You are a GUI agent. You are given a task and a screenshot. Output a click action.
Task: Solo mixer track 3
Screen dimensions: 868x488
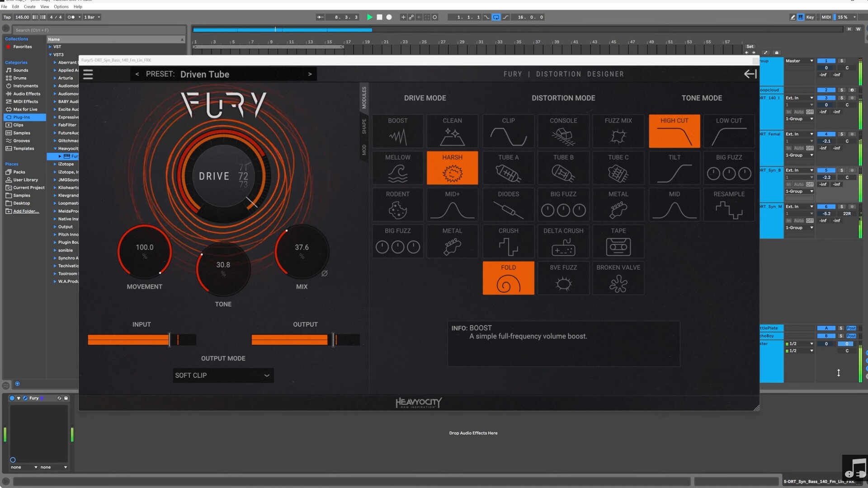[841, 98]
